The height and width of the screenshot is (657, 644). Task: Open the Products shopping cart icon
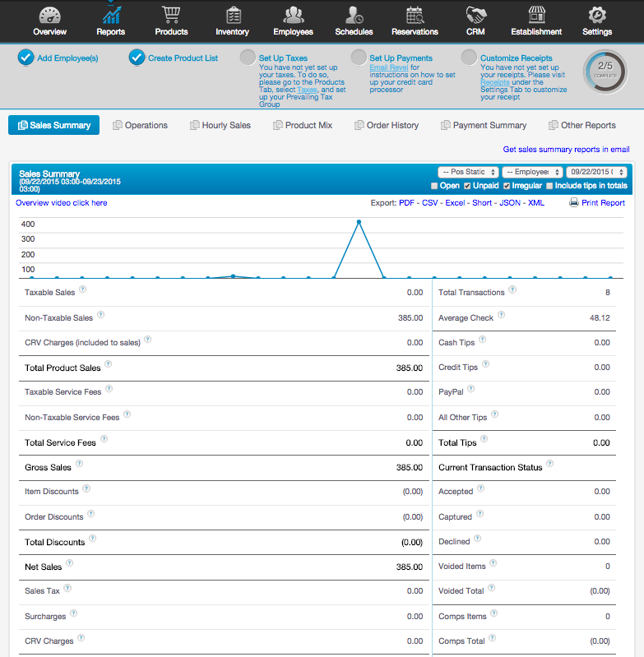(171, 15)
